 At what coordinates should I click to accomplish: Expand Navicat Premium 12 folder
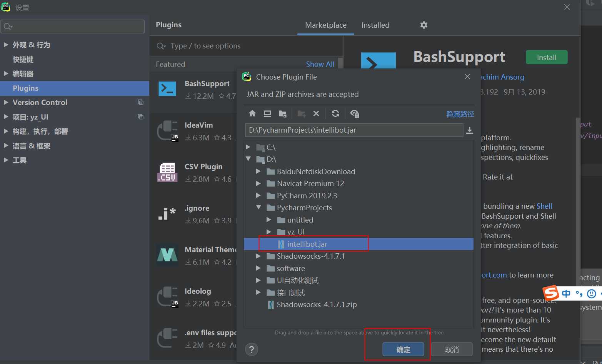click(258, 183)
